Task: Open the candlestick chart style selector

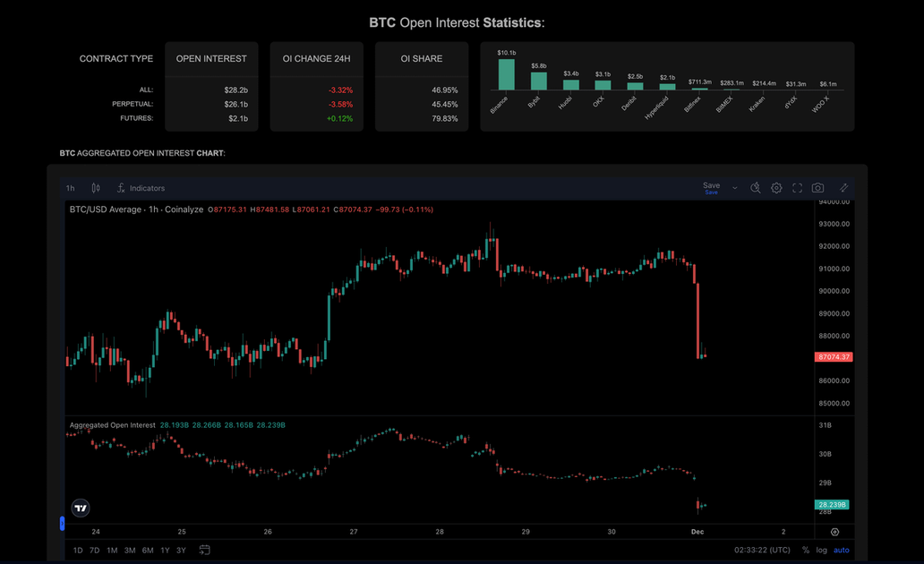Action: pos(96,188)
